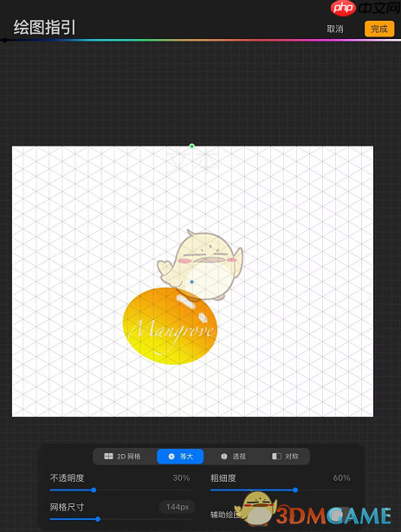Click the 60% thickness value

[x=341, y=477]
